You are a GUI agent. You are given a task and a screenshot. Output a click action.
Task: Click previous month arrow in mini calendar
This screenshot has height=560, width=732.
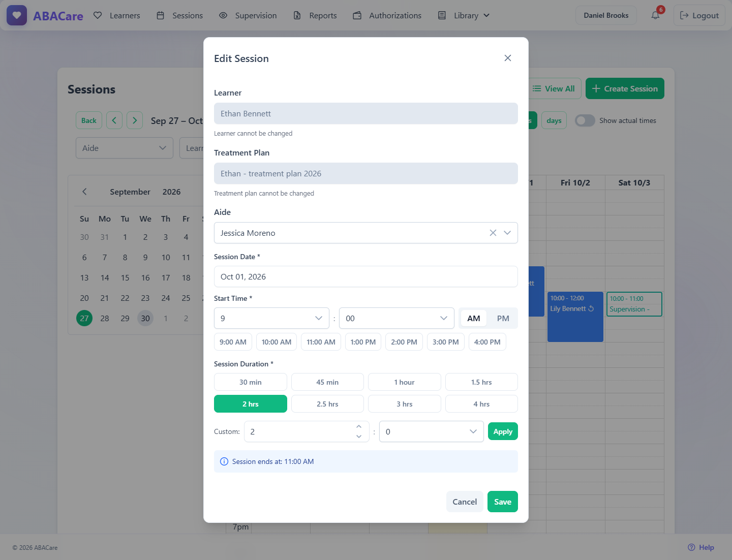pyautogui.click(x=84, y=192)
